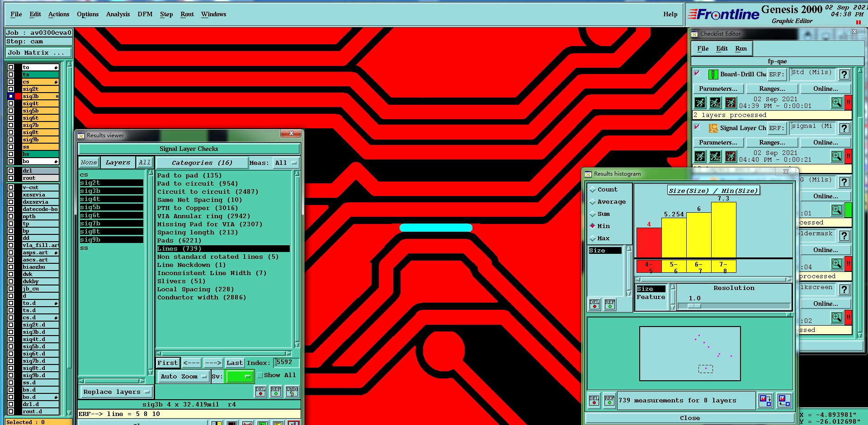The image size is (868, 425).
Task: Click DEL icon in Results viewer bottom
Action: (x=260, y=392)
